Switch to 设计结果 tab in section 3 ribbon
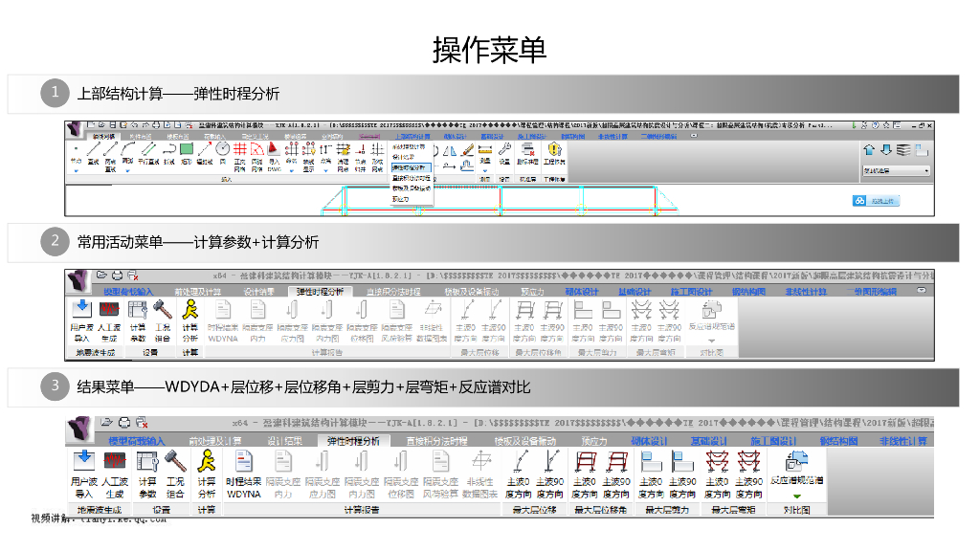980x551 pixels. [285, 441]
